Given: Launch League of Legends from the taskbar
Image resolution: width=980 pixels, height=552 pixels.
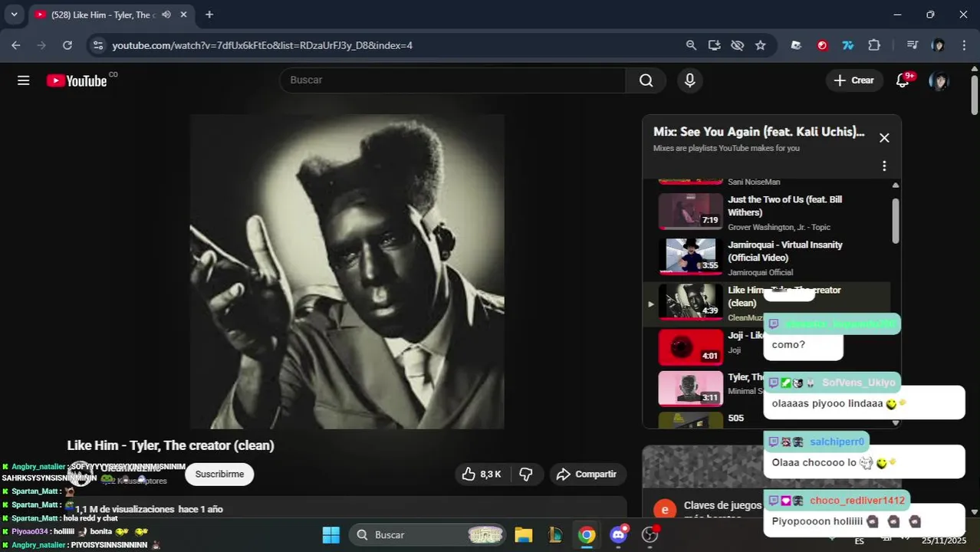Looking at the screenshot, I should point(555,535).
